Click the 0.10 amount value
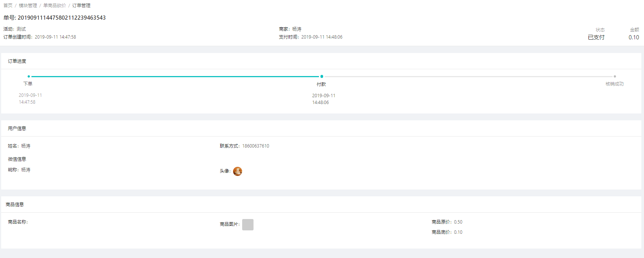This screenshot has height=258, width=644. [634, 37]
